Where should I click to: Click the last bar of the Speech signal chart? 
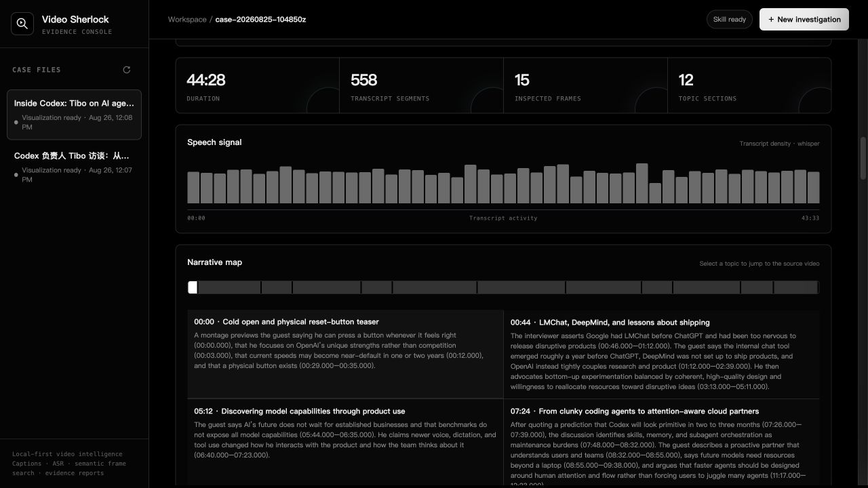(813, 188)
